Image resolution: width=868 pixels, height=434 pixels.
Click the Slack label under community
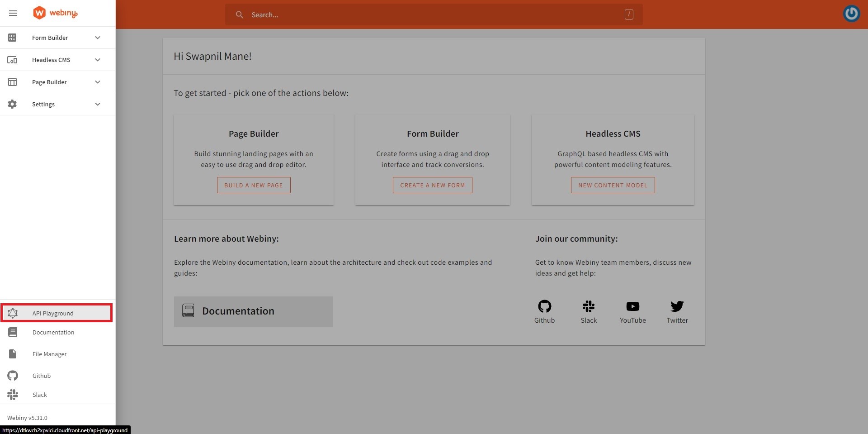coord(589,320)
